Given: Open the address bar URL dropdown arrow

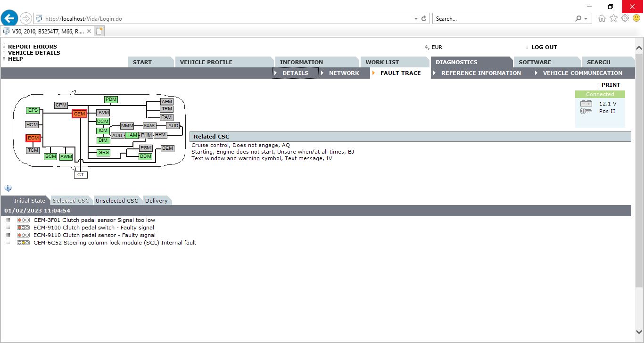Looking at the screenshot, I should tap(415, 19).
